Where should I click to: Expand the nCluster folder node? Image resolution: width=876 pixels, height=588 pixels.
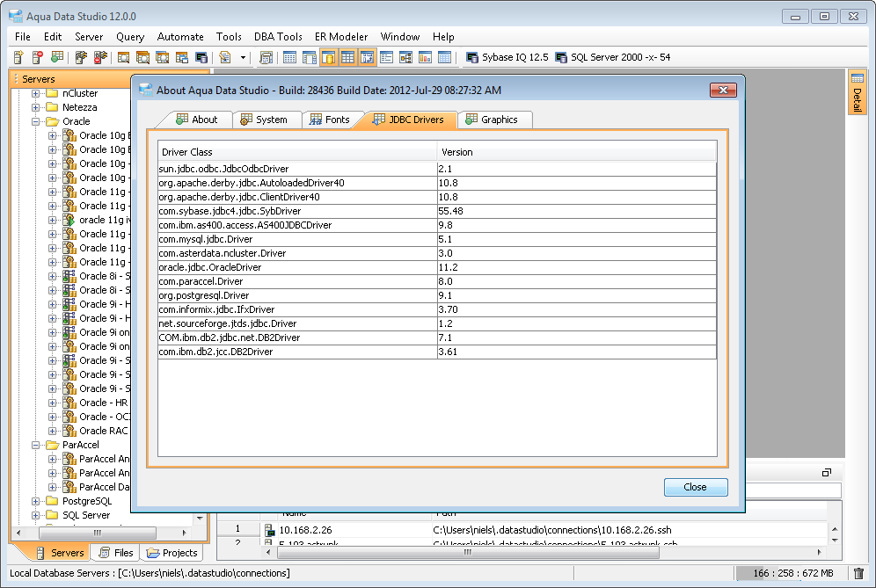[36, 93]
